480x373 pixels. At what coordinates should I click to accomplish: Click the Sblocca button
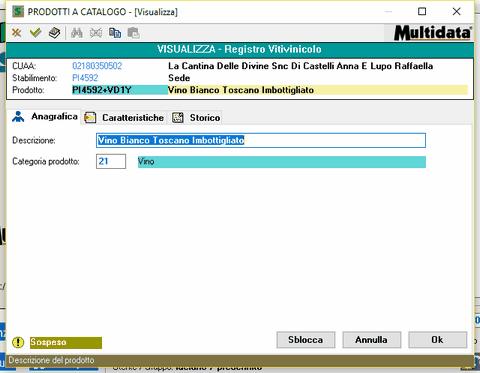click(x=306, y=340)
